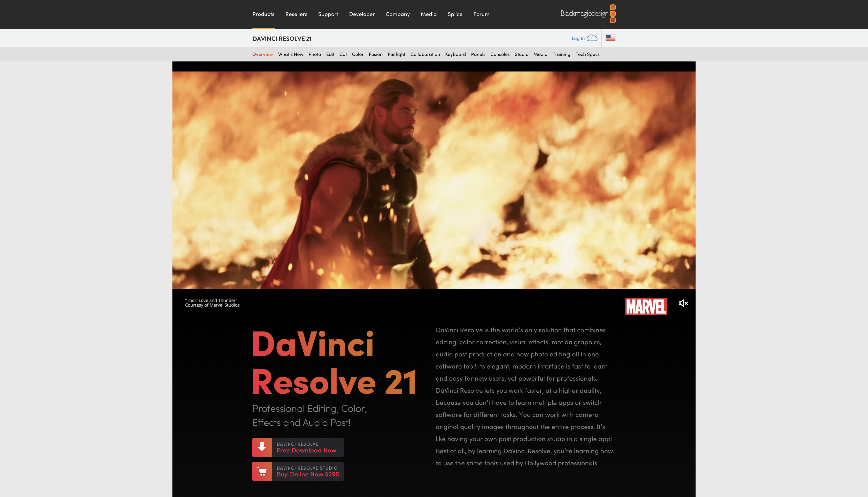Image resolution: width=868 pixels, height=497 pixels.
Task: Open the Cut tab
Action: (343, 54)
